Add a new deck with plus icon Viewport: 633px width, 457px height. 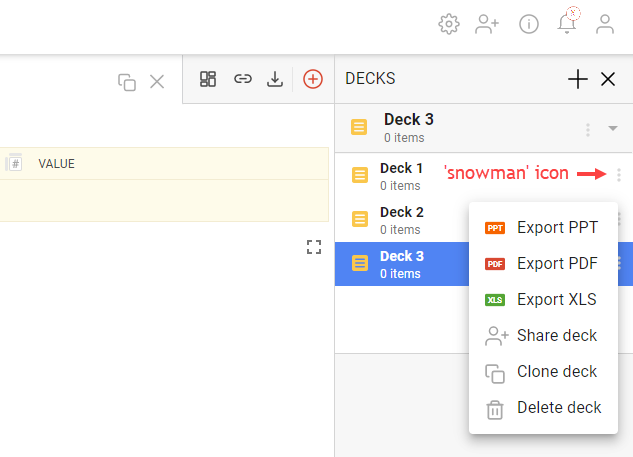[x=578, y=79]
